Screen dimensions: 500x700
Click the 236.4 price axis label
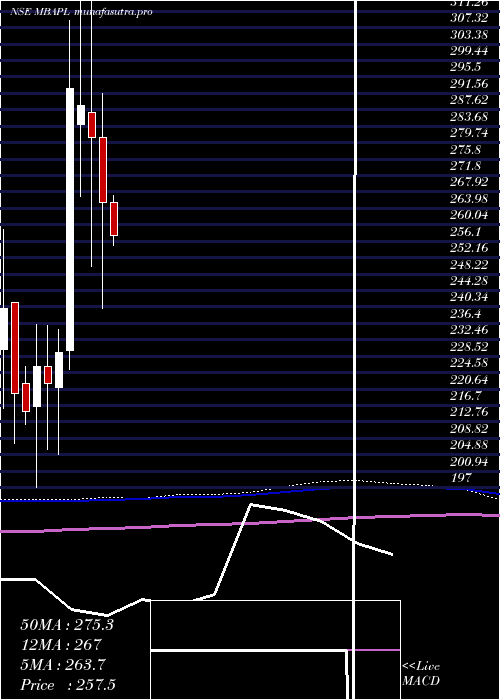coord(465,314)
